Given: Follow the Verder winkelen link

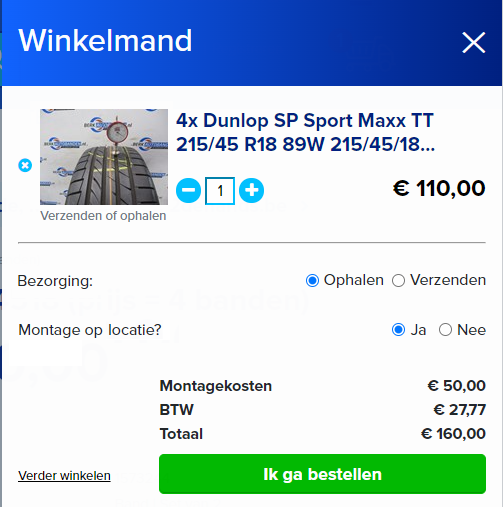Looking at the screenshot, I should [64, 475].
